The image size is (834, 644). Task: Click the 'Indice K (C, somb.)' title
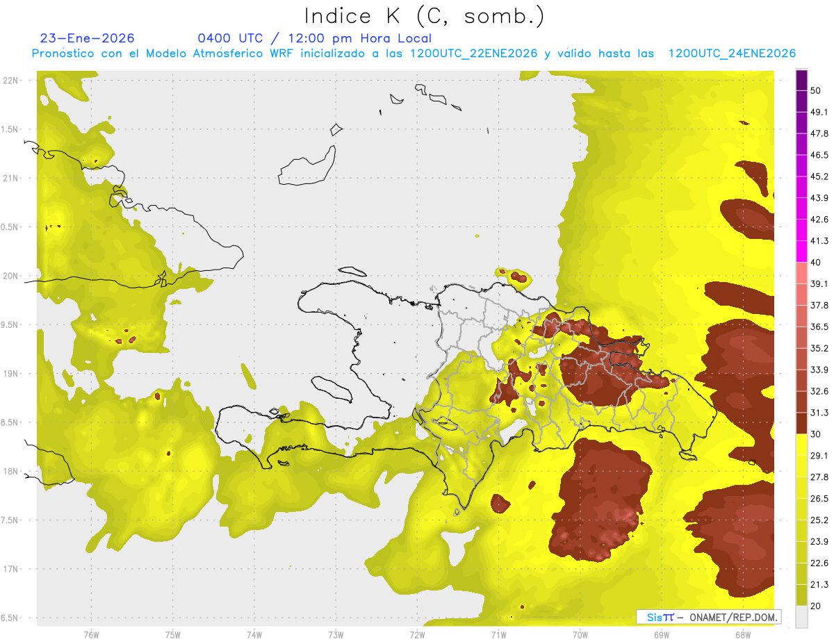pyautogui.click(x=425, y=17)
